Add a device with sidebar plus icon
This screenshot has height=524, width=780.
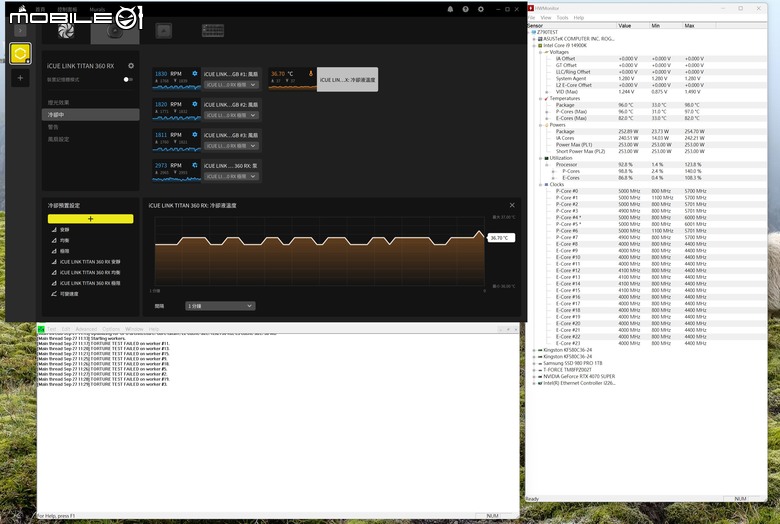(20, 78)
